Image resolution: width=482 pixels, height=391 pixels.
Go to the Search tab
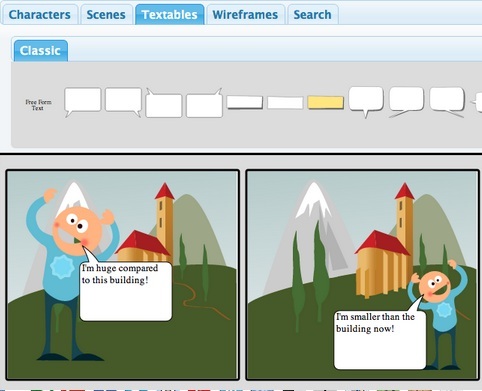(313, 15)
